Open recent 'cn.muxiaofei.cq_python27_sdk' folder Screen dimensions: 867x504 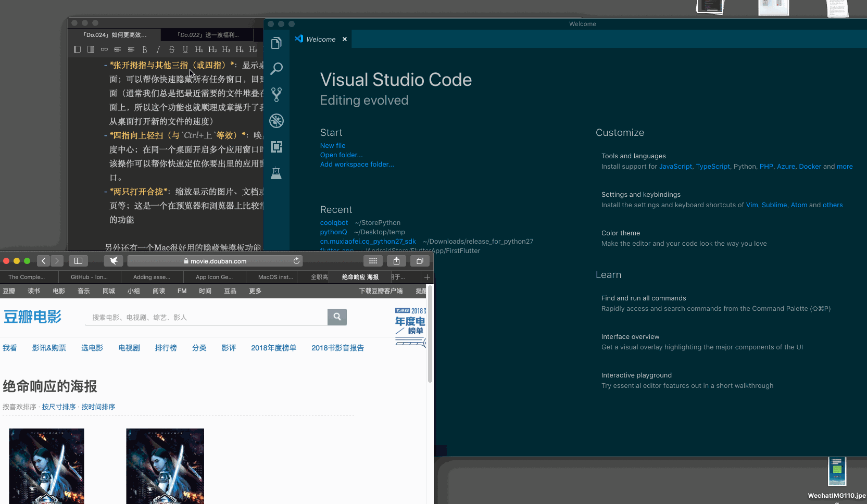368,242
